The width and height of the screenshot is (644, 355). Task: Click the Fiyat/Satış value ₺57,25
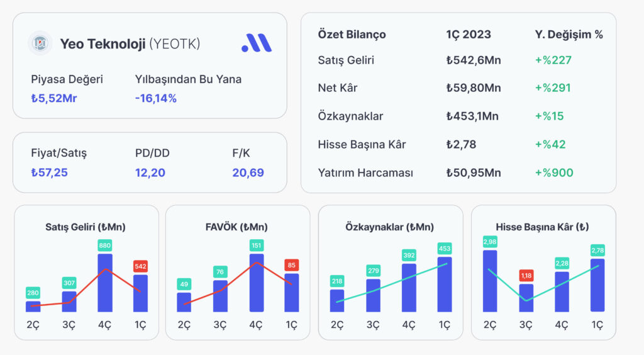pyautogui.click(x=49, y=172)
